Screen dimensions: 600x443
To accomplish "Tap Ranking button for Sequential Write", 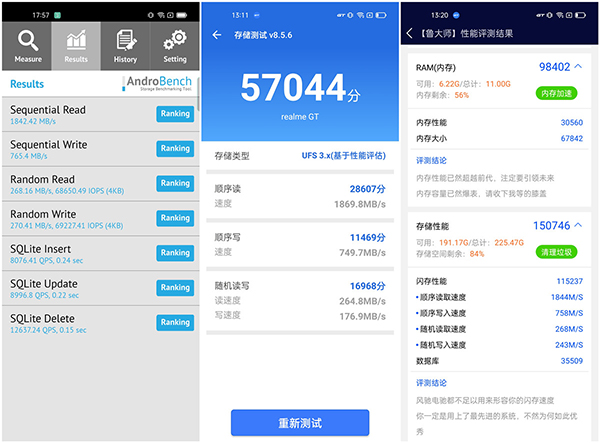I will coord(175,149).
